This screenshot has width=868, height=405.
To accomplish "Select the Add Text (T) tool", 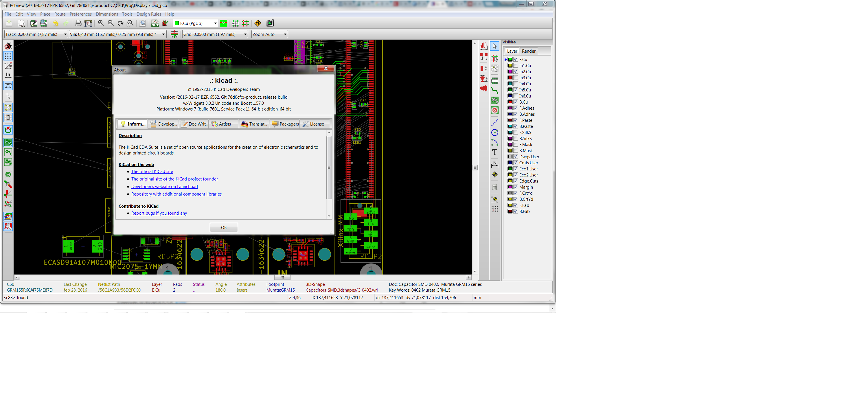I will tap(495, 152).
